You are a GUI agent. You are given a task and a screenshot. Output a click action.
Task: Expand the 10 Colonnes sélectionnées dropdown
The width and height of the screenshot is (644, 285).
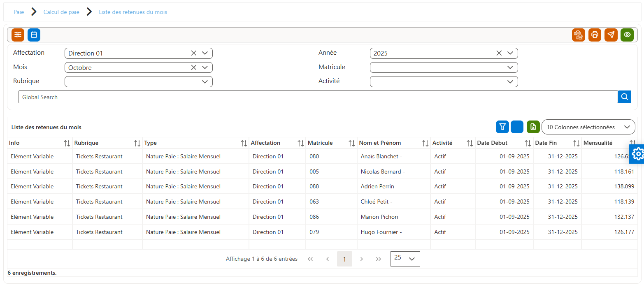point(588,127)
